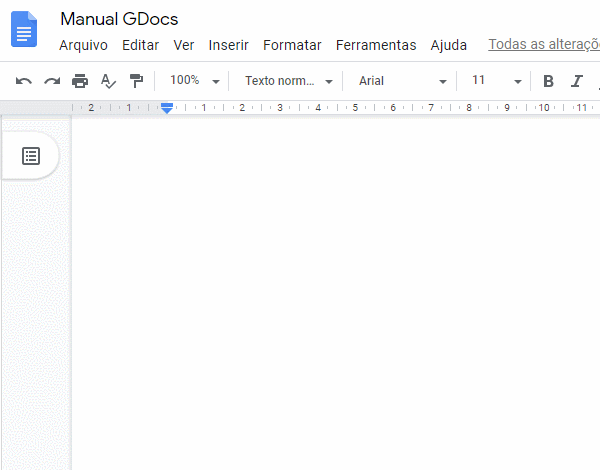Viewport: 600px width, 470px height.
Task: Print the document using the printer icon
Action: pos(80,81)
